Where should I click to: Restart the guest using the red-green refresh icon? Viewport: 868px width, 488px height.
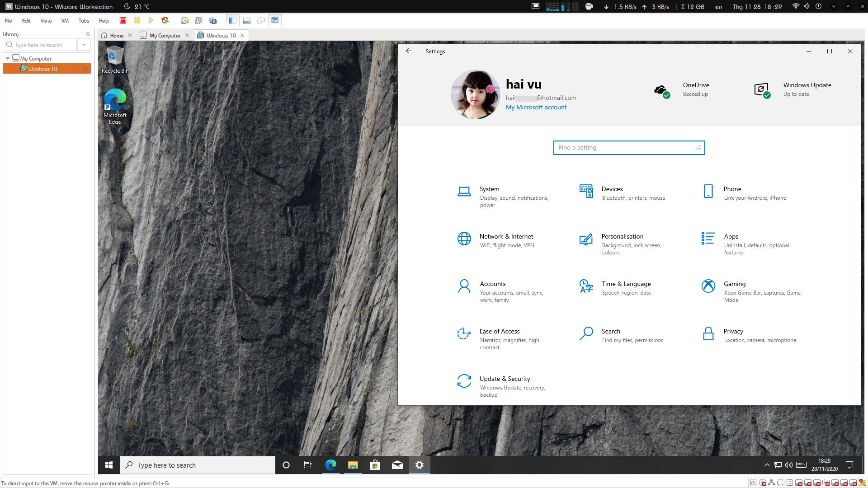pos(165,20)
